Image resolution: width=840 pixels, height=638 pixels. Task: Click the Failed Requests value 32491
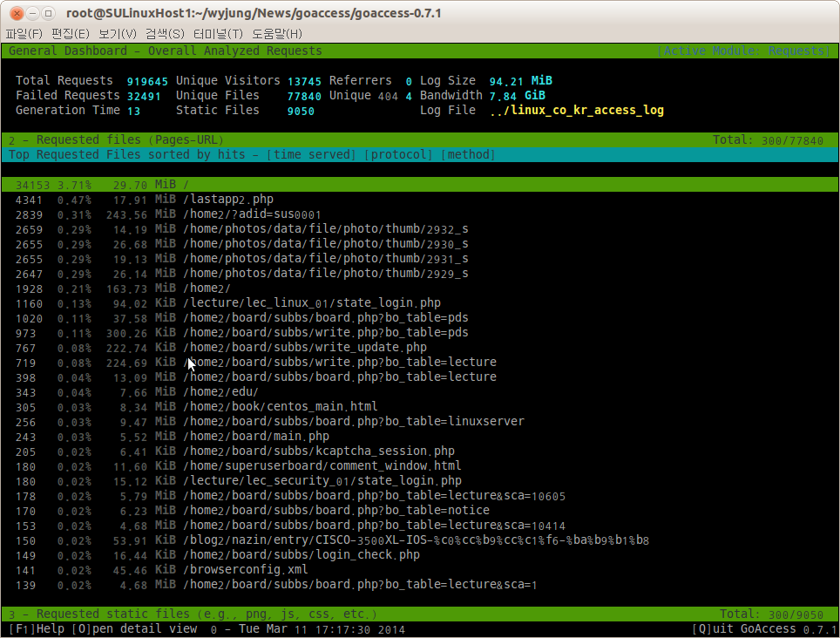[144, 97]
